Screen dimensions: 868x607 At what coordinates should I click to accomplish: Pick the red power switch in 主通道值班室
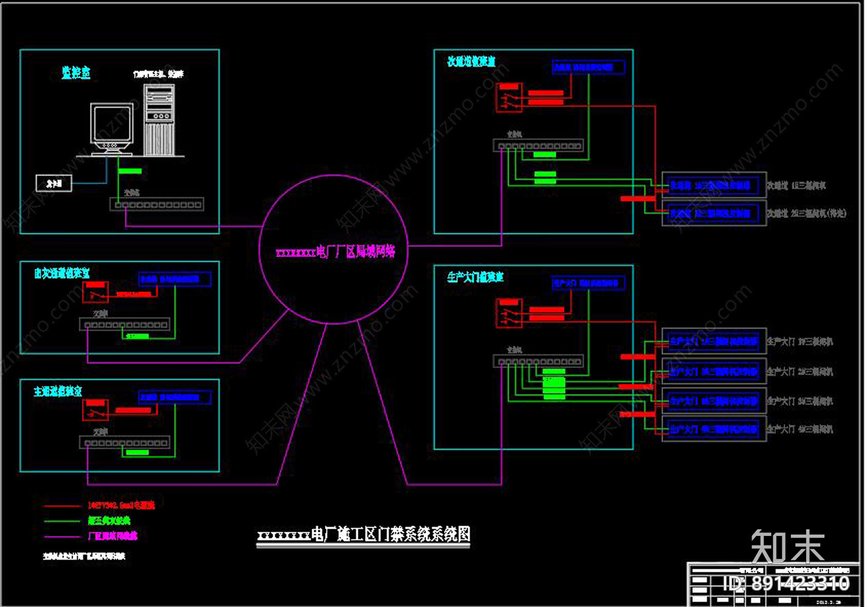95,410
